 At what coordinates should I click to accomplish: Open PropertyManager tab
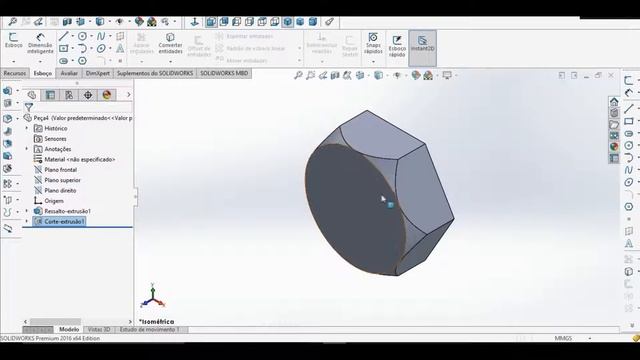50,95
